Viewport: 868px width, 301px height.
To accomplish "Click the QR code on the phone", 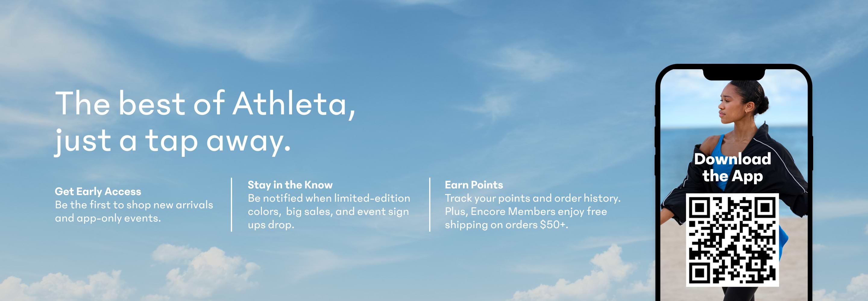I will click(732, 240).
